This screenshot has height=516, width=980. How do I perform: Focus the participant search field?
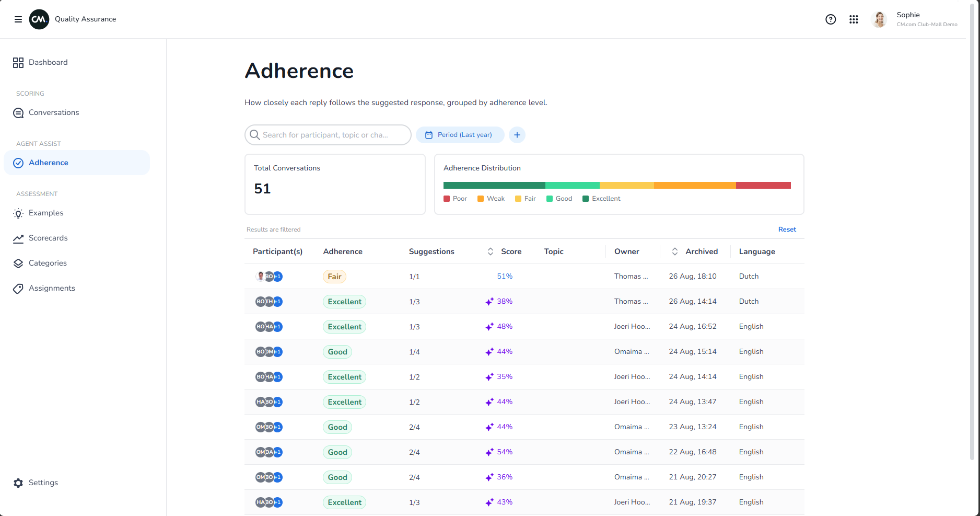point(328,135)
